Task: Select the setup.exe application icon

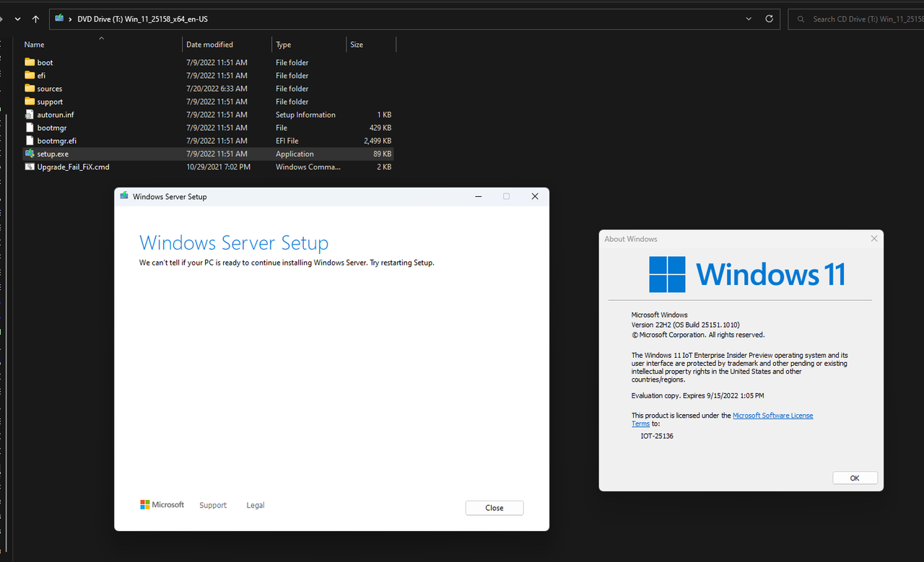Action: pyautogui.click(x=30, y=153)
